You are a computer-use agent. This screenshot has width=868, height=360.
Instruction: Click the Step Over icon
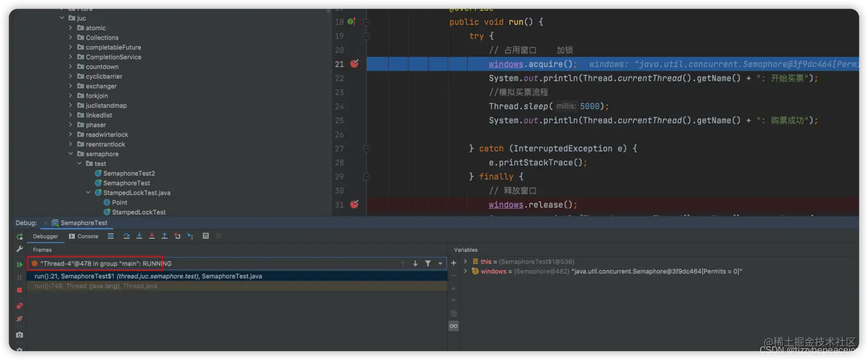[126, 236]
